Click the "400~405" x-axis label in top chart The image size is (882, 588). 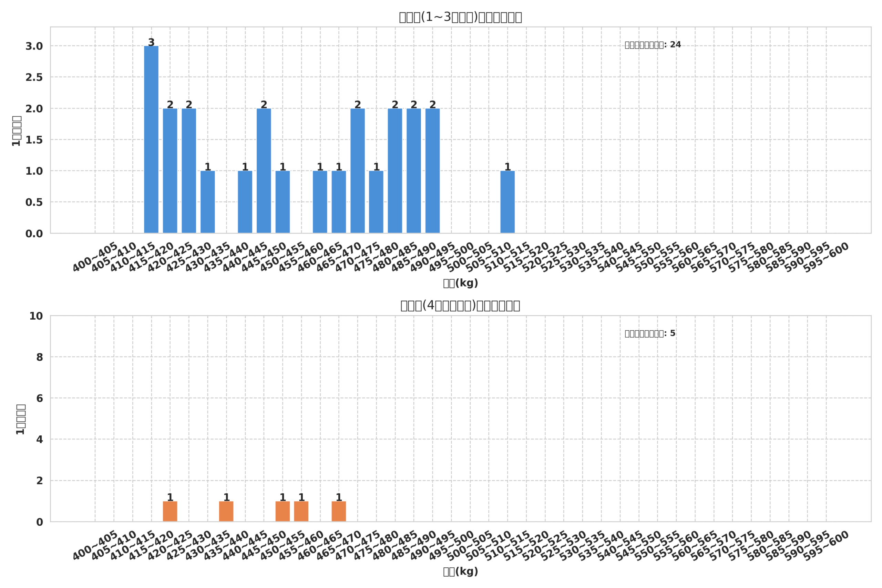coord(95,257)
